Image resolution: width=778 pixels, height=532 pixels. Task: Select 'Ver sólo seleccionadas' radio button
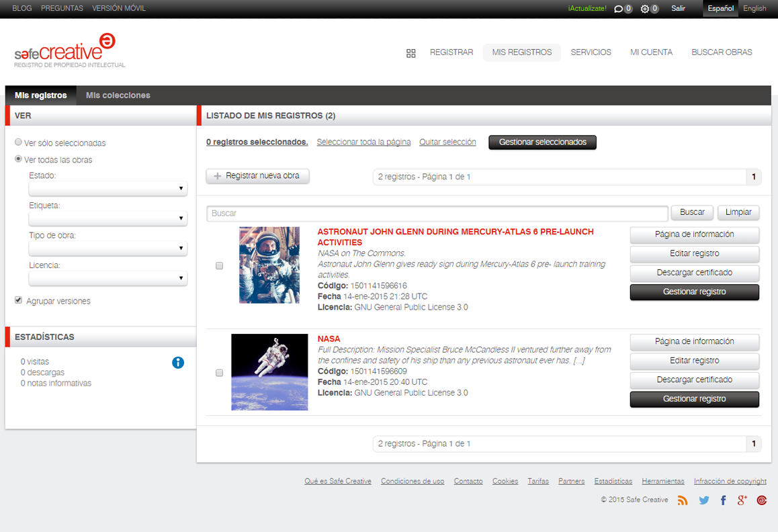[x=19, y=143]
